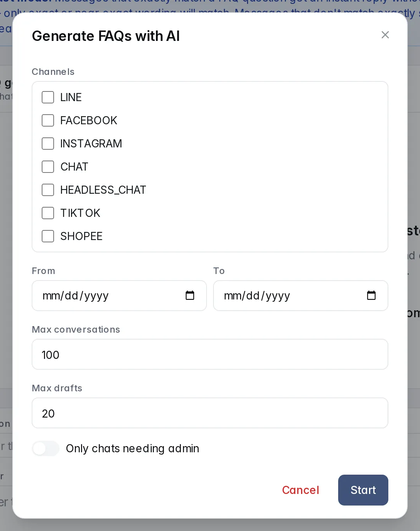Start generating FAQs
The height and width of the screenshot is (531, 420).
coord(363,490)
